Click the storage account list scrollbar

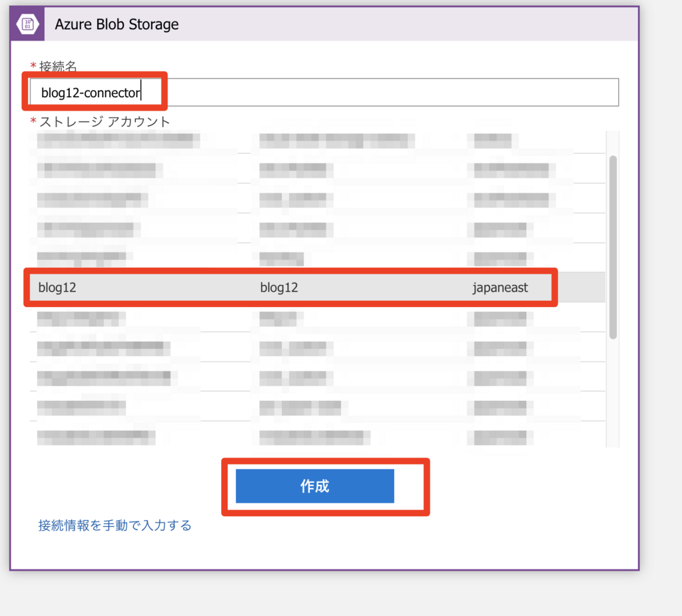pos(613,247)
